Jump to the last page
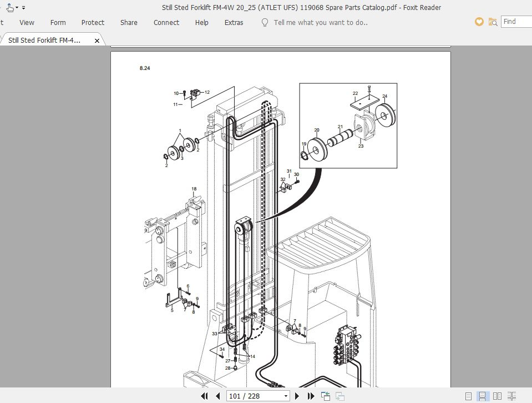Viewport: 532px width, 403px height. pos(311,396)
